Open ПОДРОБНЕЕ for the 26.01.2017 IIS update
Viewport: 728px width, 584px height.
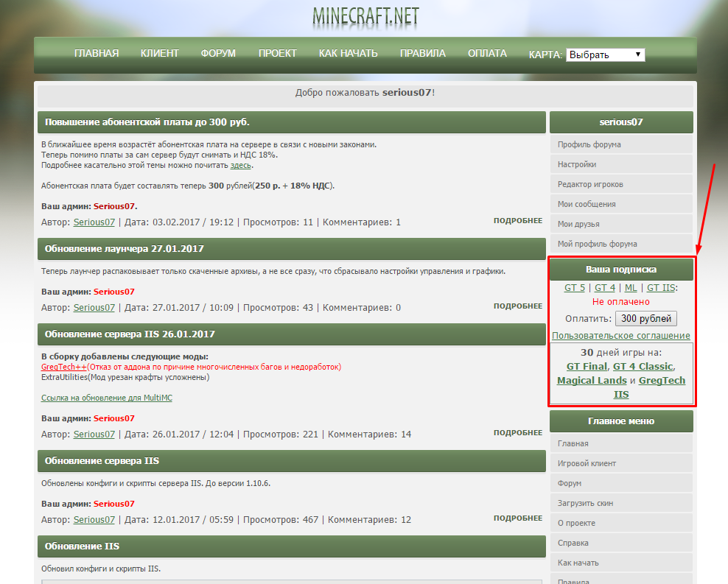pos(518,433)
